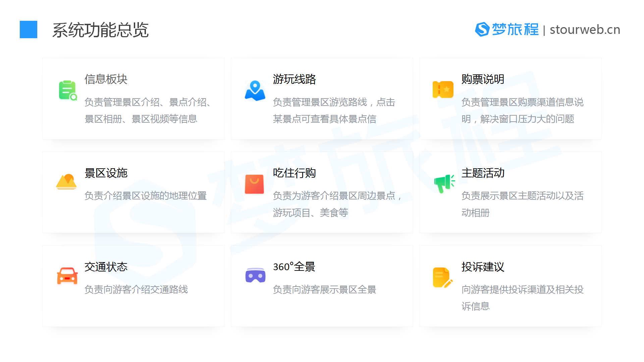Select the 投诉建议 heading
644x362 pixels.
tap(483, 267)
